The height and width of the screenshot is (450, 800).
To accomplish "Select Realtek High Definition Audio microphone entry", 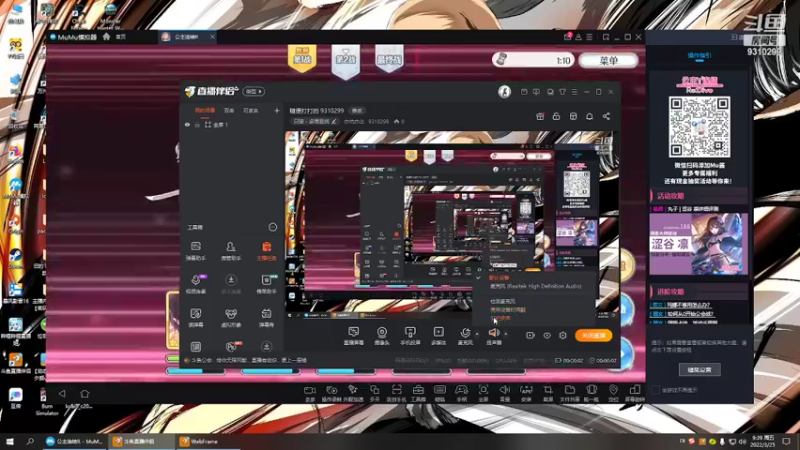I will (536, 286).
